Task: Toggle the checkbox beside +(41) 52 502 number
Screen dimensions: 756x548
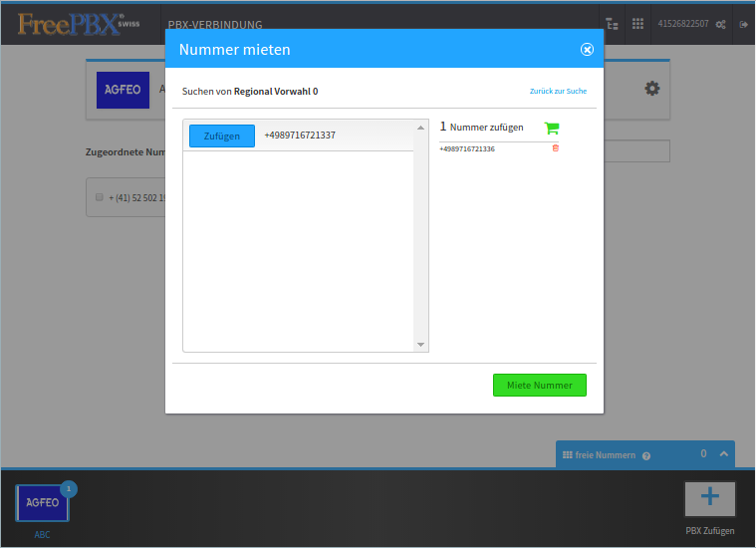Action: point(100,197)
